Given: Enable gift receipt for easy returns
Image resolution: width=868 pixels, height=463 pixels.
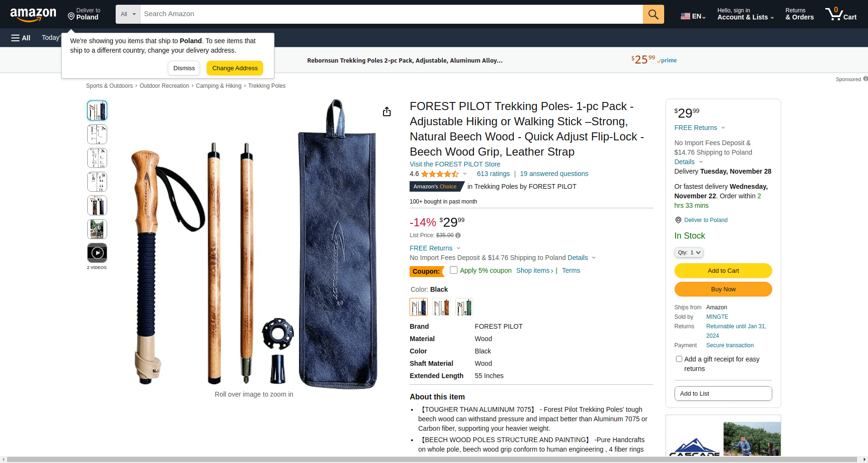Looking at the screenshot, I should pos(679,359).
